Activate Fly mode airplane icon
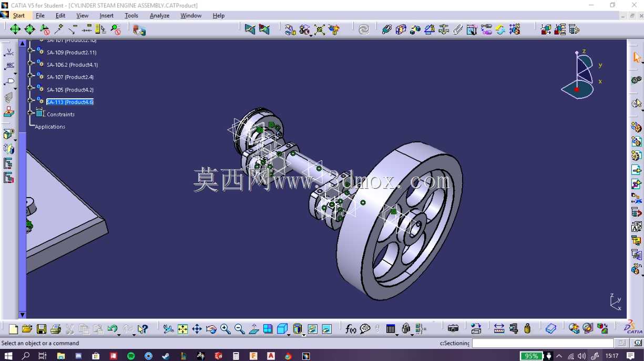This screenshot has width=644, height=361. point(168,329)
